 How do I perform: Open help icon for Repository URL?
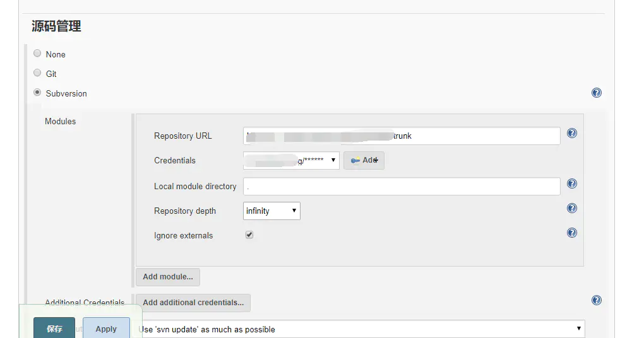tap(572, 133)
